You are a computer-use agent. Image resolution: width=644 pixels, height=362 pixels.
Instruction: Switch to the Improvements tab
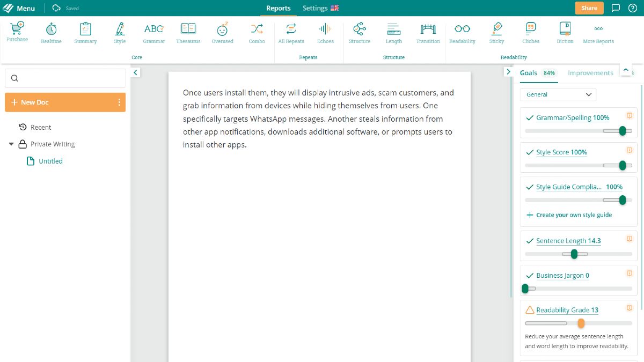[x=590, y=73]
